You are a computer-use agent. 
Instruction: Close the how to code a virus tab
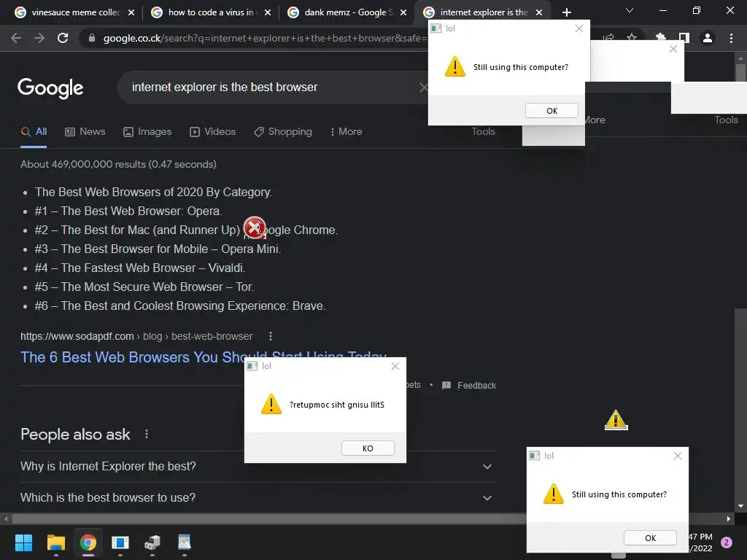tap(268, 12)
